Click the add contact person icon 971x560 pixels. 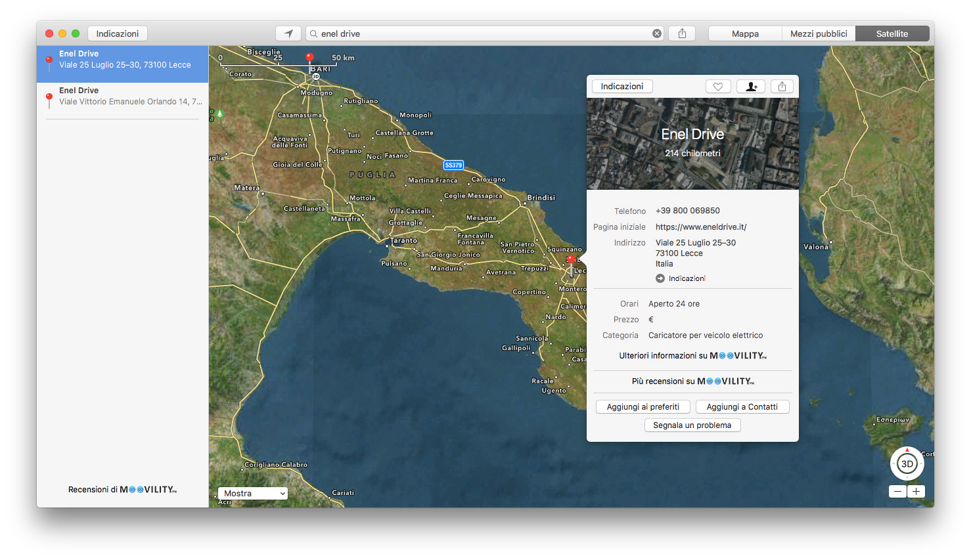tap(751, 87)
